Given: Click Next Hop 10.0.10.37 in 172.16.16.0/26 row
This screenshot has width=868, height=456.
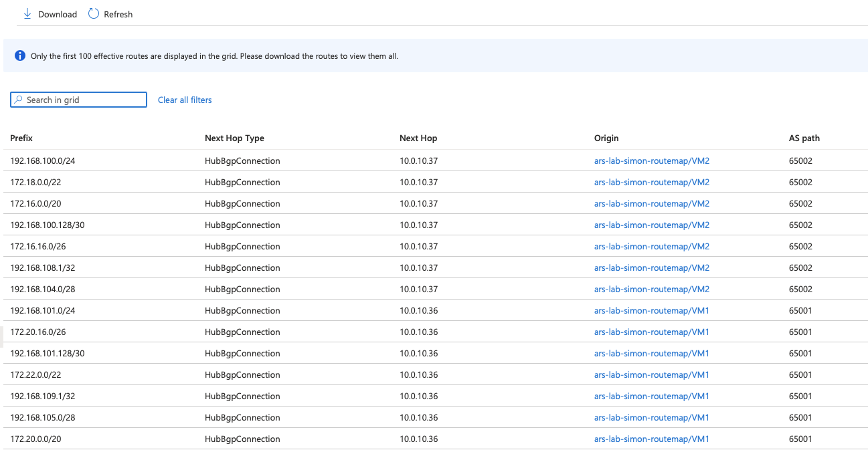Looking at the screenshot, I should [x=419, y=246].
